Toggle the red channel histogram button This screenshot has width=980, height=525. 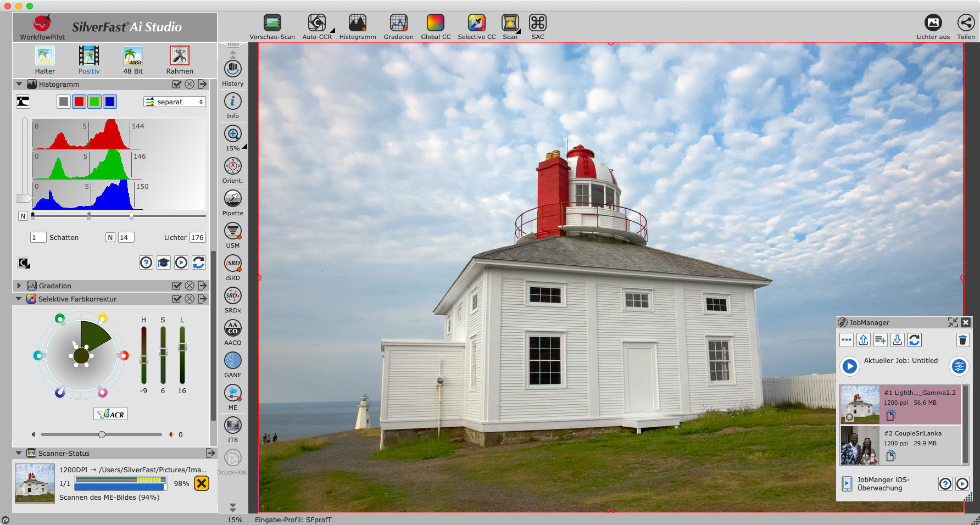79,102
